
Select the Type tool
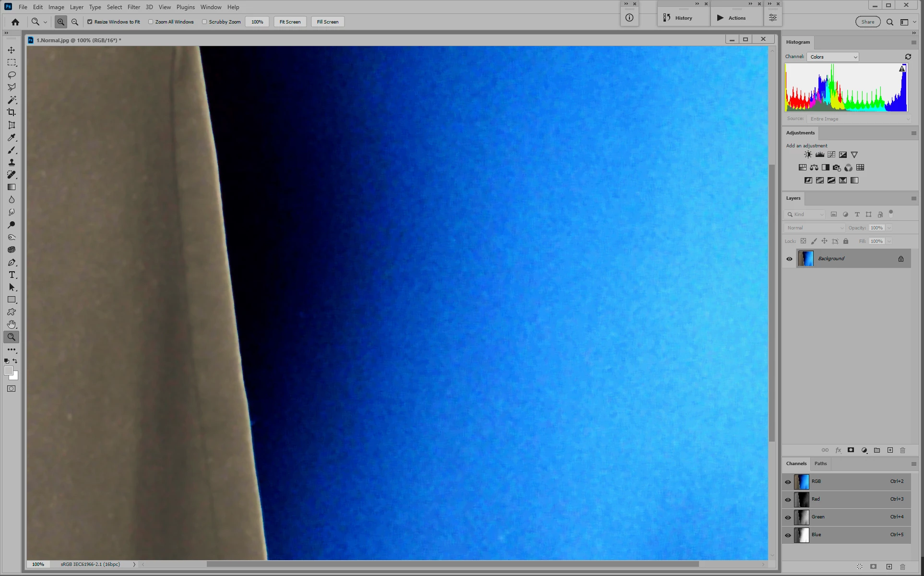(x=12, y=275)
